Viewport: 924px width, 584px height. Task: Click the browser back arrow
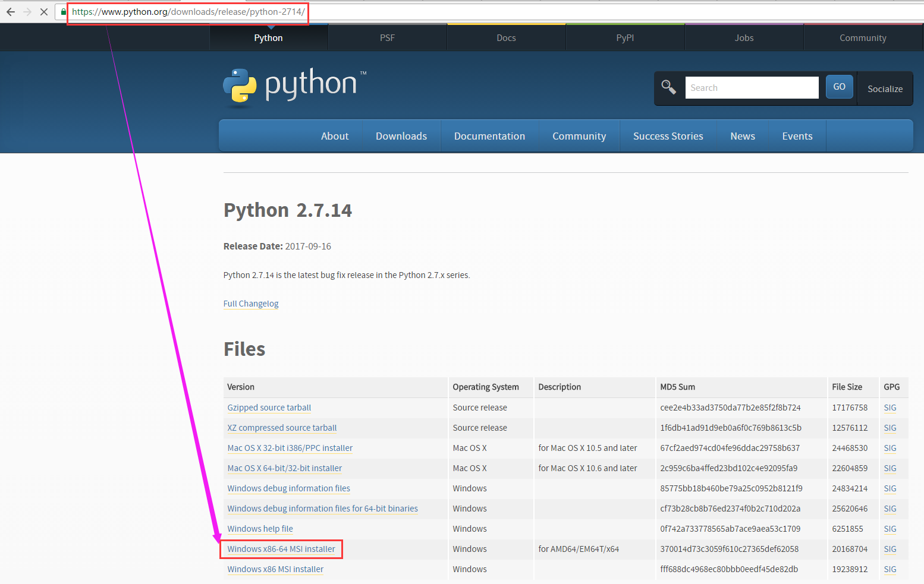coord(11,12)
